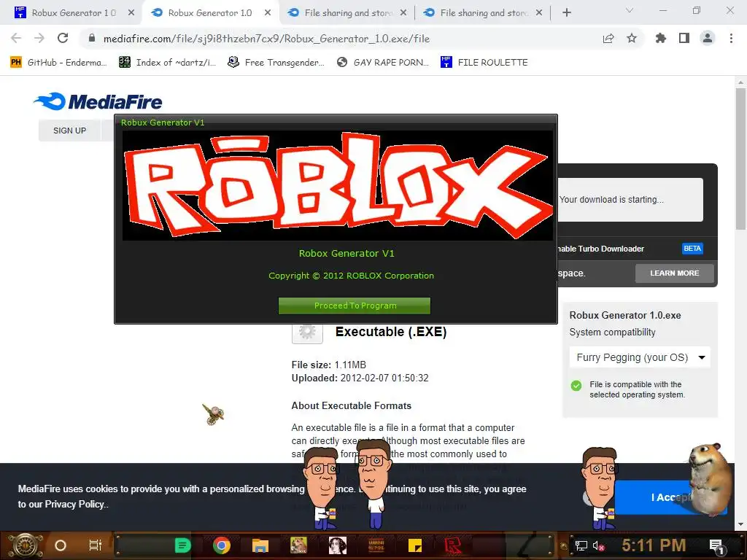Go back using the browser back arrow
747x560 pixels.
[x=16, y=38]
